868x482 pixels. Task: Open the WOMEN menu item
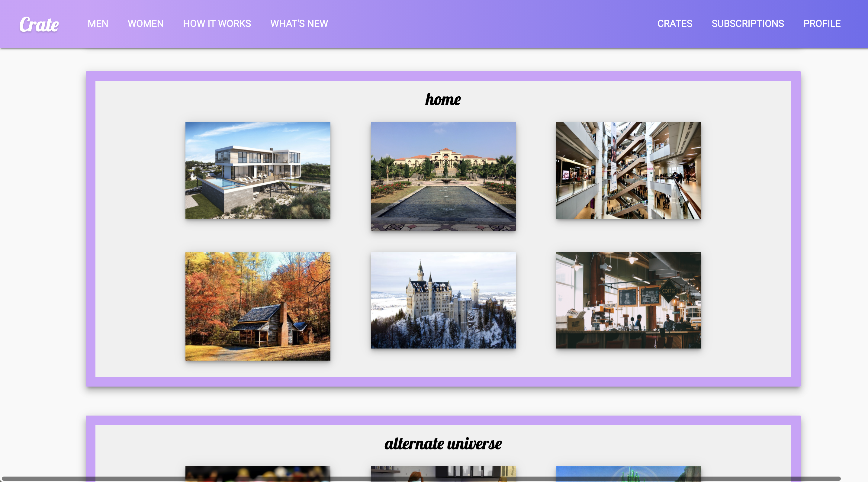tap(146, 24)
